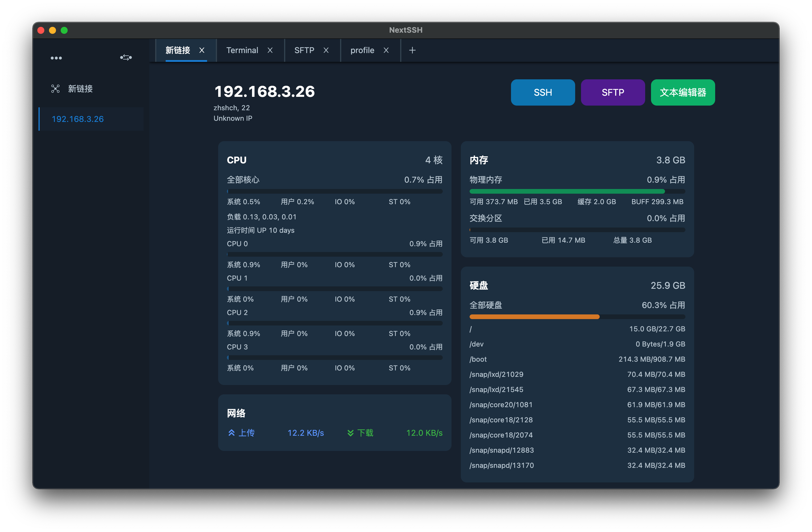This screenshot has width=812, height=532.
Task: Click the connection swap arrows icon
Action: tap(126, 57)
